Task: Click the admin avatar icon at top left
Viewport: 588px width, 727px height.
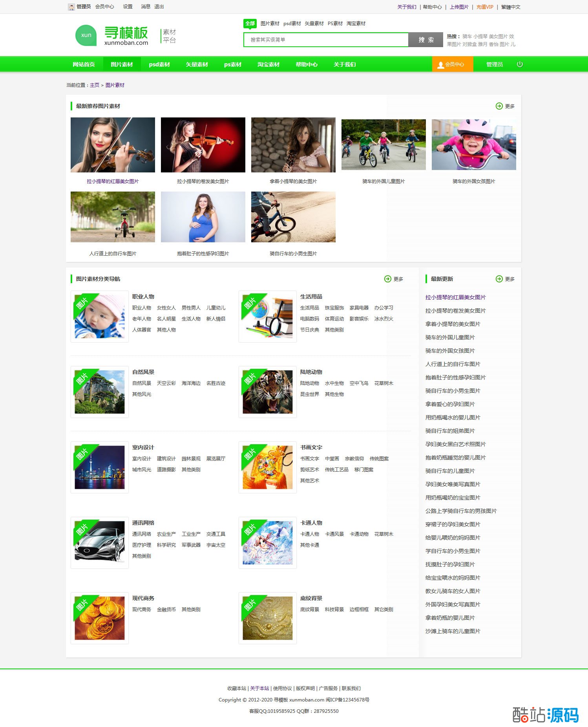Action: tap(71, 7)
